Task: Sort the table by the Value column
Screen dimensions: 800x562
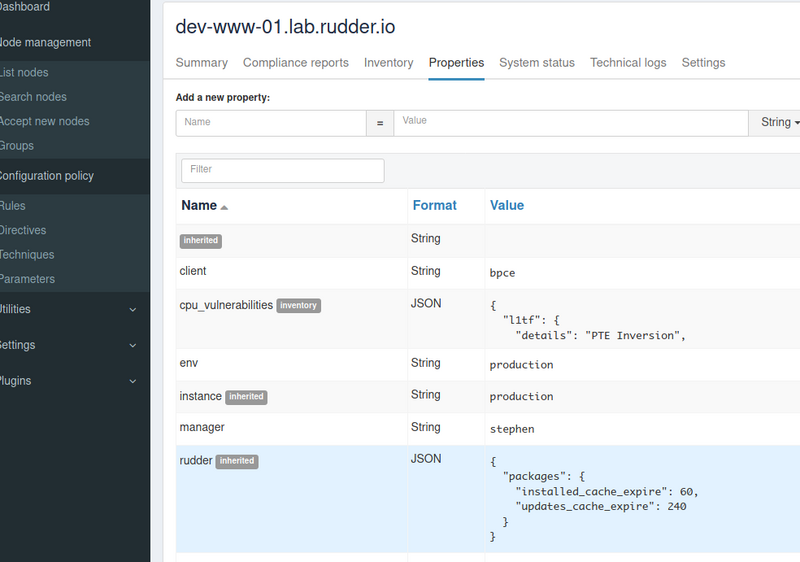Action: click(507, 206)
